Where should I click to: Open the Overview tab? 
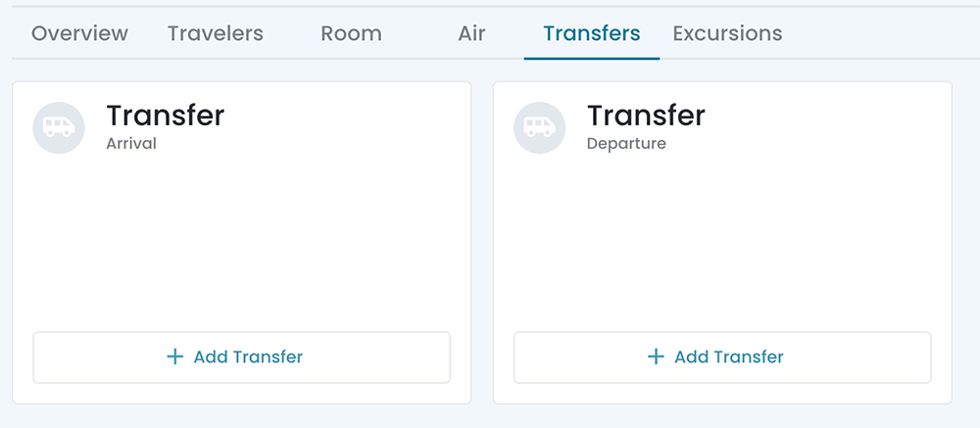[79, 33]
